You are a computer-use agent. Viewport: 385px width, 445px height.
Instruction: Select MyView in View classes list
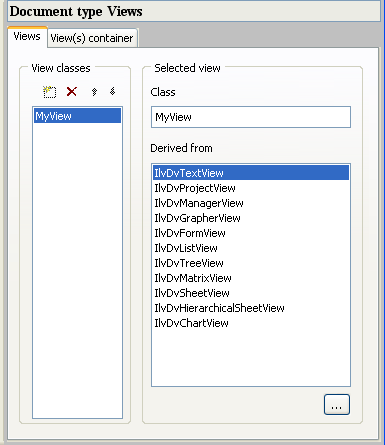coord(77,116)
